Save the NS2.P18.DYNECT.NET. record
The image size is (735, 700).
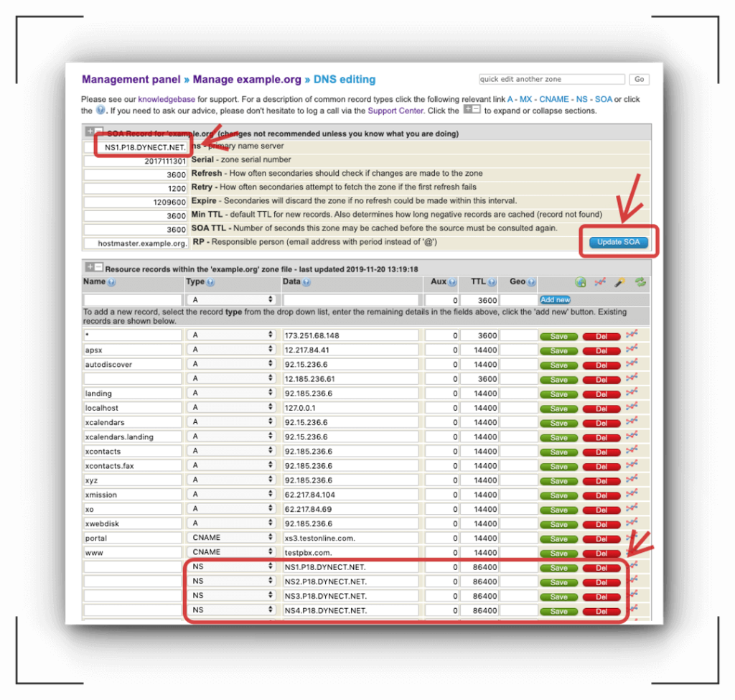tap(558, 582)
